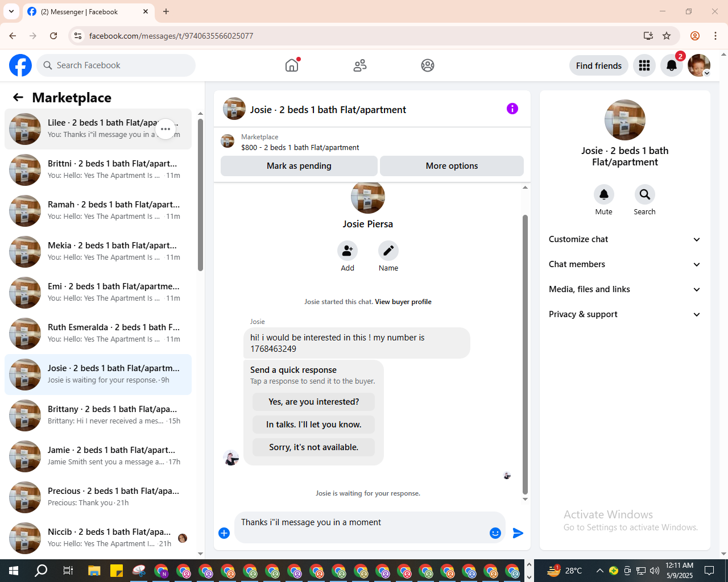Expand the Customize chat section
This screenshot has height=582, width=728.
point(625,239)
